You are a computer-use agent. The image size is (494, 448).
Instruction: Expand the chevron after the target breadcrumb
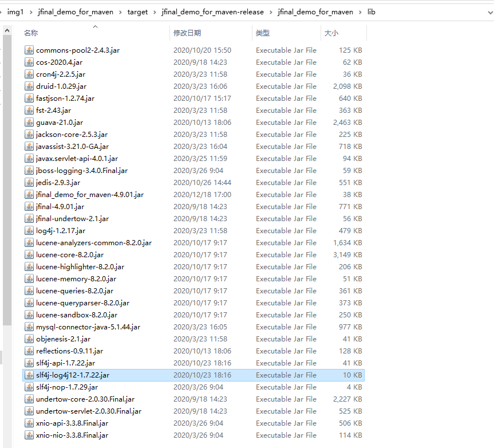[155, 12]
